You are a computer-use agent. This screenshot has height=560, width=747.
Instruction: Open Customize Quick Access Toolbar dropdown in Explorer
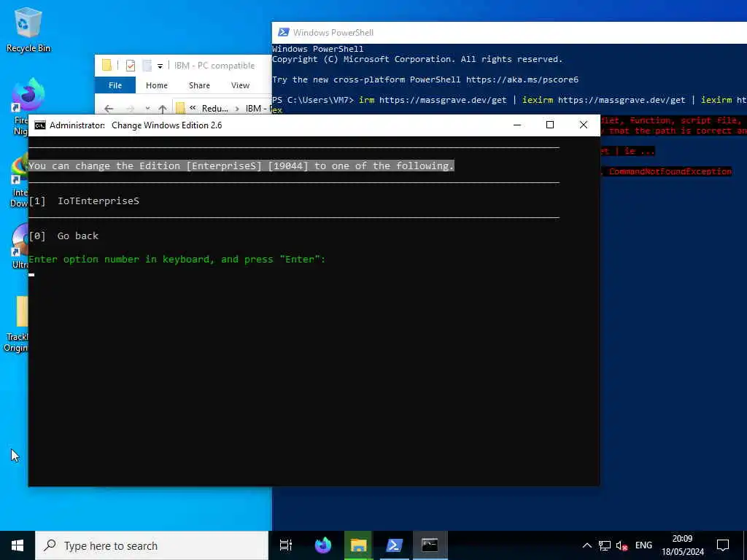[x=160, y=66]
